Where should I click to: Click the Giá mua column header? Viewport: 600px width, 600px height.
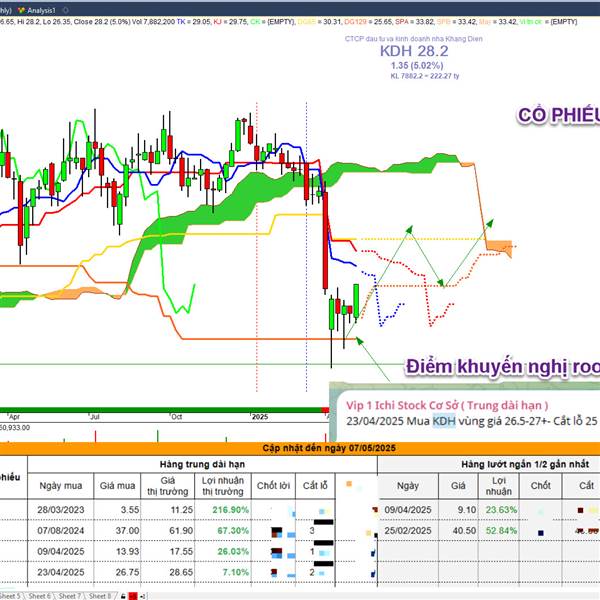[117, 486]
